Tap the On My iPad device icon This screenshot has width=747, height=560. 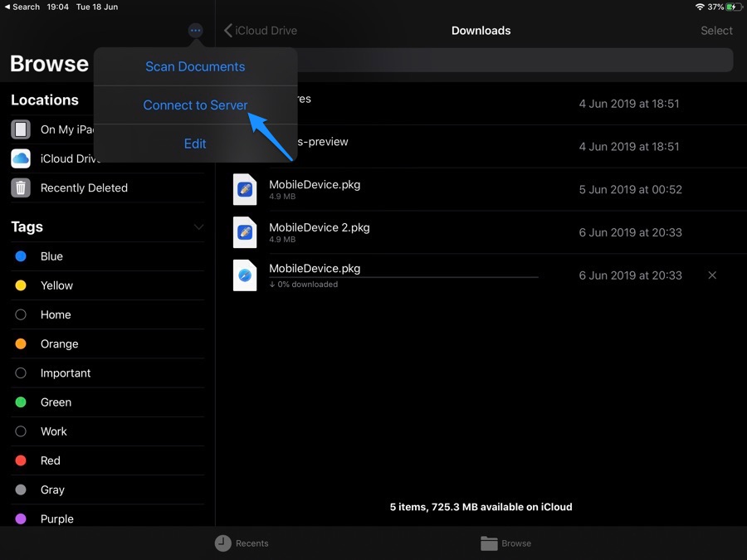(x=21, y=129)
